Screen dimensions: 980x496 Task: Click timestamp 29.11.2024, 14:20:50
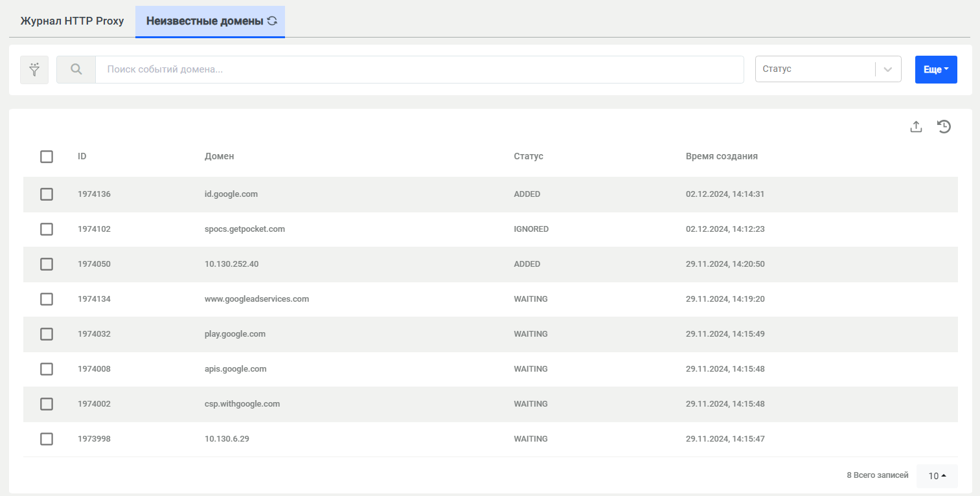[x=725, y=264]
